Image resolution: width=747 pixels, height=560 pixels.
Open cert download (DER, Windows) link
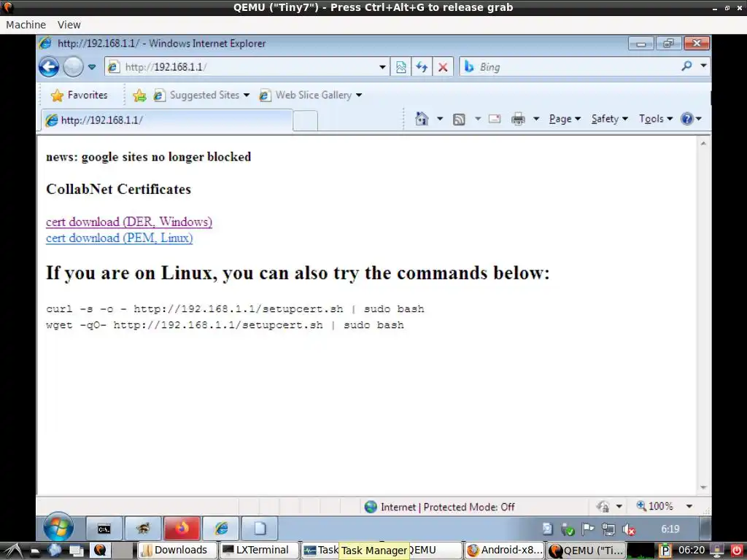pos(129,222)
